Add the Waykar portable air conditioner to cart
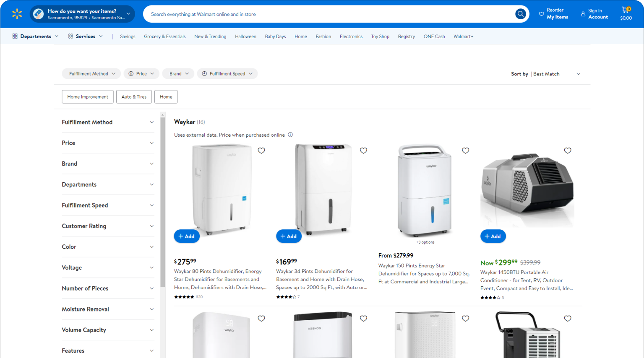Image resolution: width=644 pixels, height=358 pixels. point(493,236)
